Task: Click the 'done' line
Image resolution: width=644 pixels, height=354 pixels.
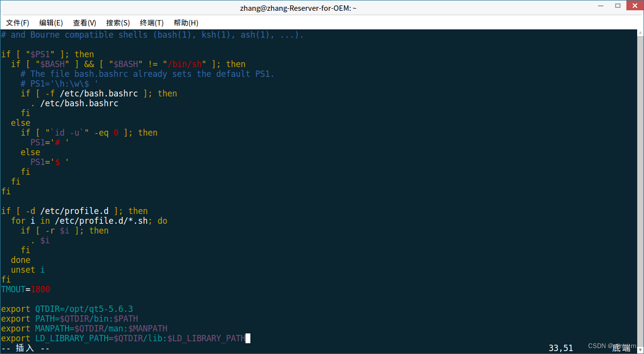Action: (21, 260)
